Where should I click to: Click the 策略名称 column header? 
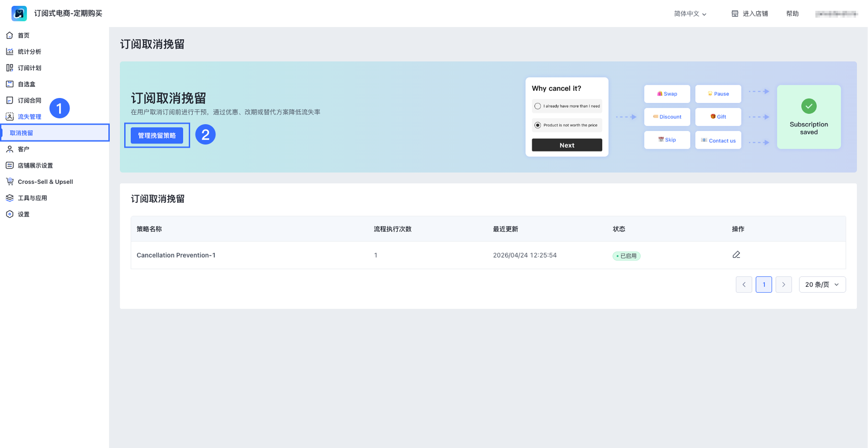(149, 229)
